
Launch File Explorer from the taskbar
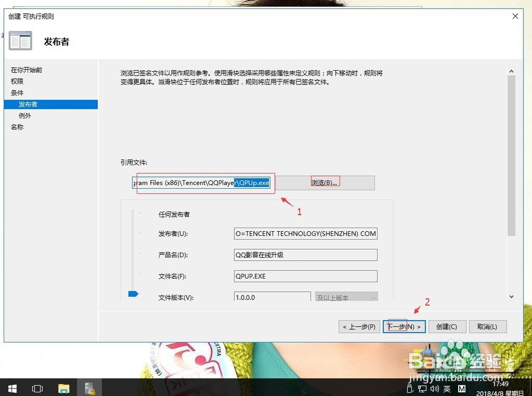point(64,389)
